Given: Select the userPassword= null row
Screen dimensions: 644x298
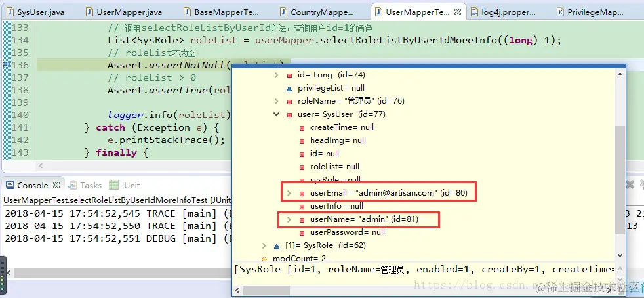Looking at the screenshot, I should 348,232.
